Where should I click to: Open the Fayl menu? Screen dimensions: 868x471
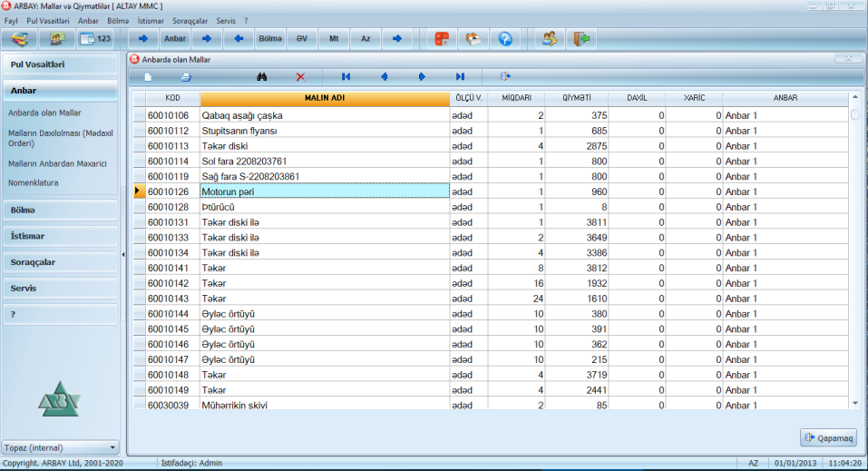11,21
